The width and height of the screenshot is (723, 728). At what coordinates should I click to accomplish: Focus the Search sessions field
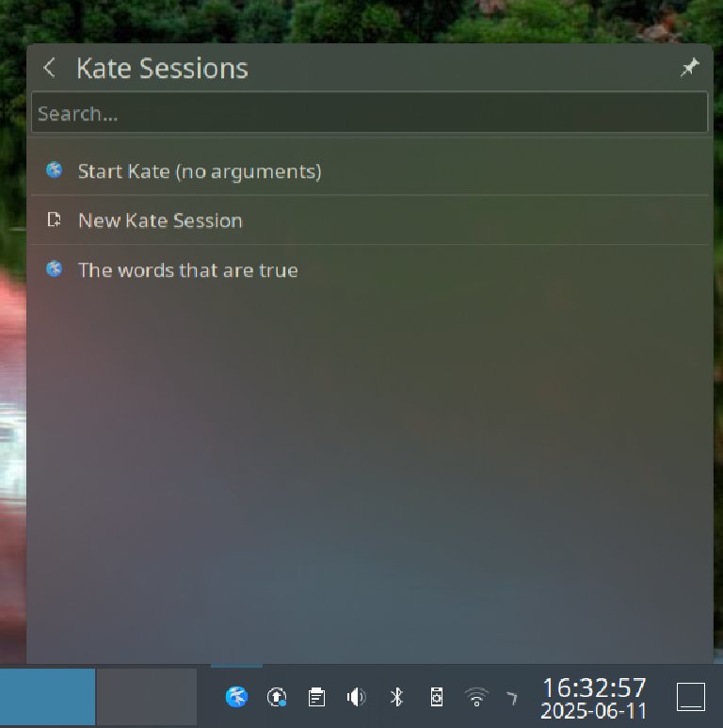[369, 112]
